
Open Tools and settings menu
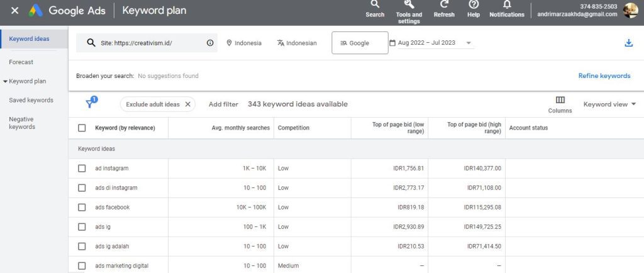point(409,11)
